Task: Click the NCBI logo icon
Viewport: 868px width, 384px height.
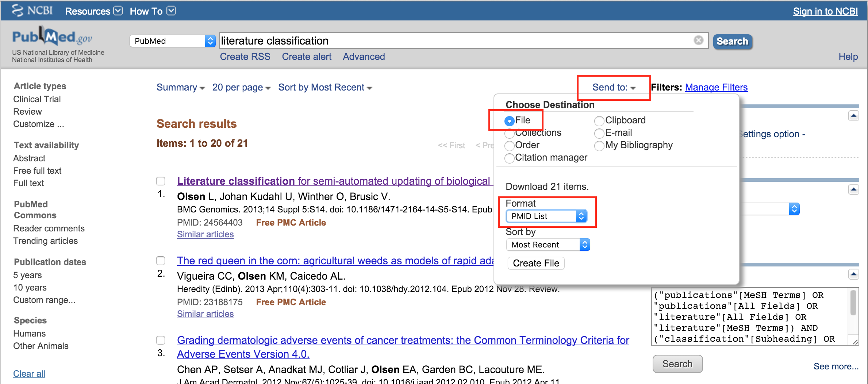Action: (32, 10)
